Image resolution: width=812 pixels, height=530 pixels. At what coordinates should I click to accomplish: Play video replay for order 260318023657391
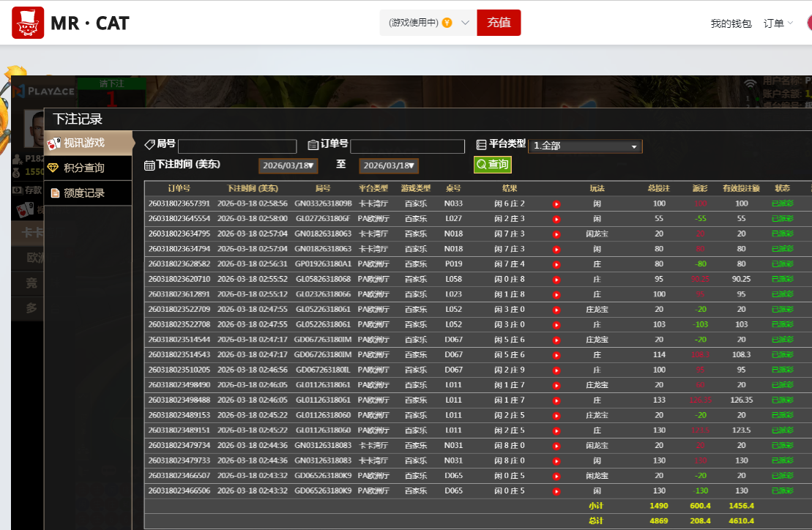[556, 204]
